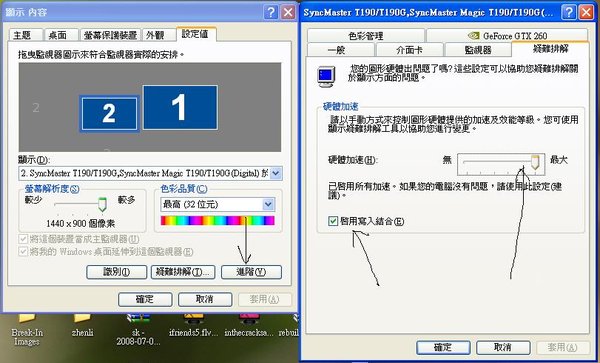
Task: Click the monitor icon in the troubleshoot tab
Action: [x=326, y=76]
